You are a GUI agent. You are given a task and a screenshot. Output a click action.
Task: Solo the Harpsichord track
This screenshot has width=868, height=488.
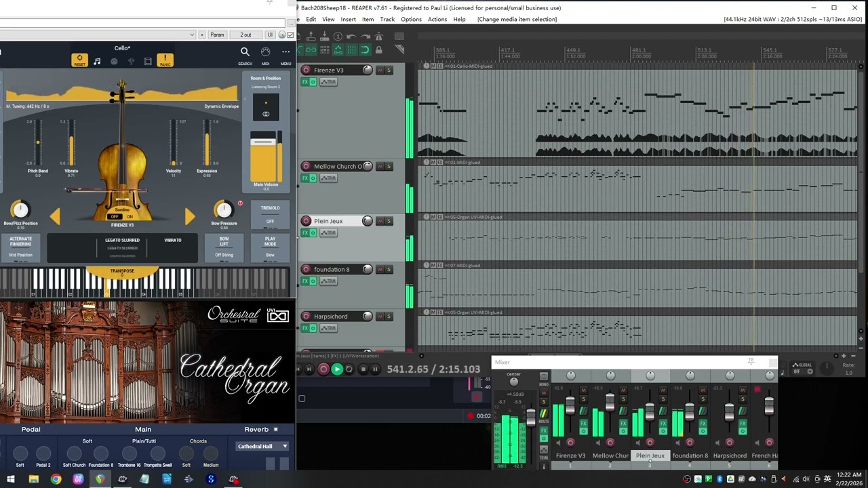389,317
